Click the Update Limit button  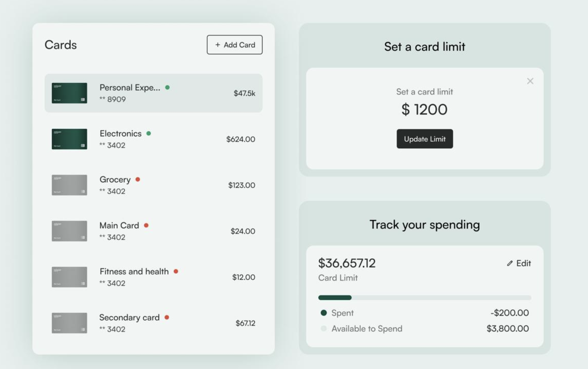[425, 139]
